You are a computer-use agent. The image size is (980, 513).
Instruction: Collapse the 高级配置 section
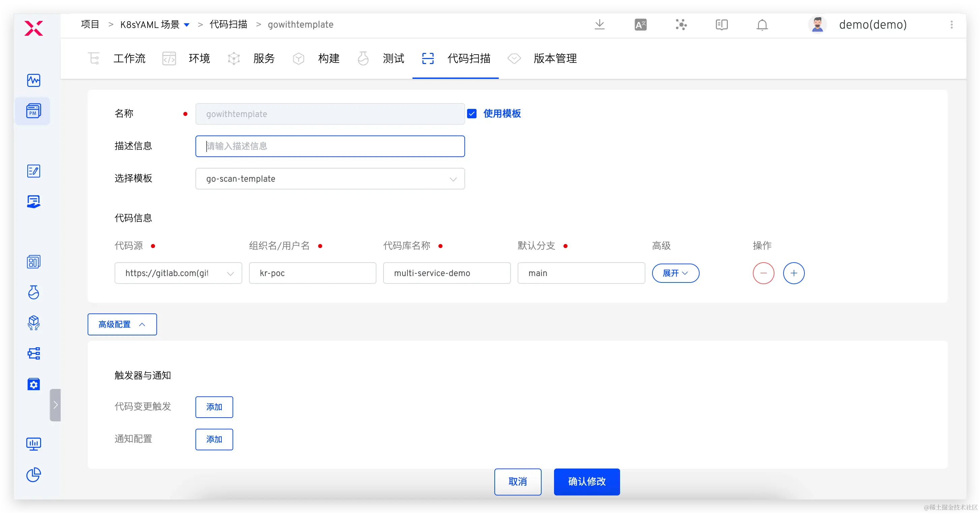coord(122,325)
